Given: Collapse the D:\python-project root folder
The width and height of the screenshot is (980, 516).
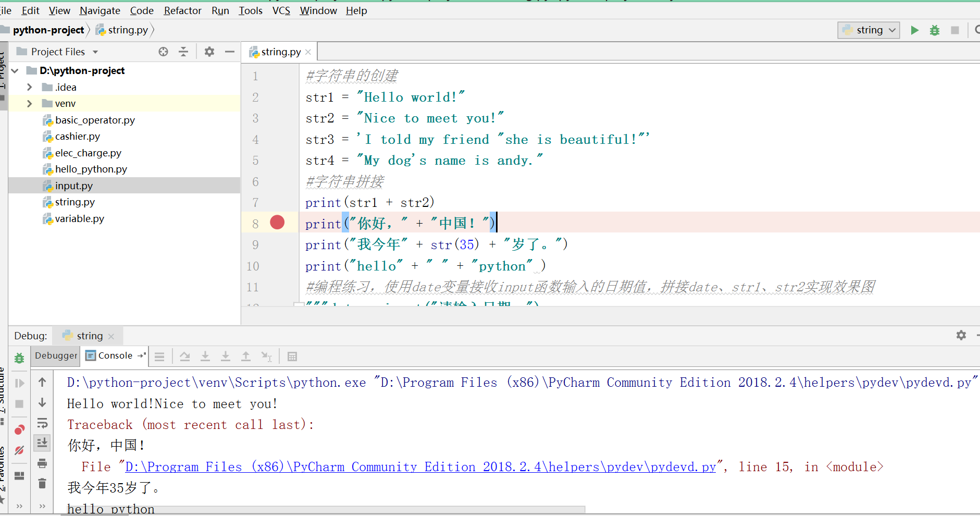Looking at the screenshot, I should (x=15, y=70).
